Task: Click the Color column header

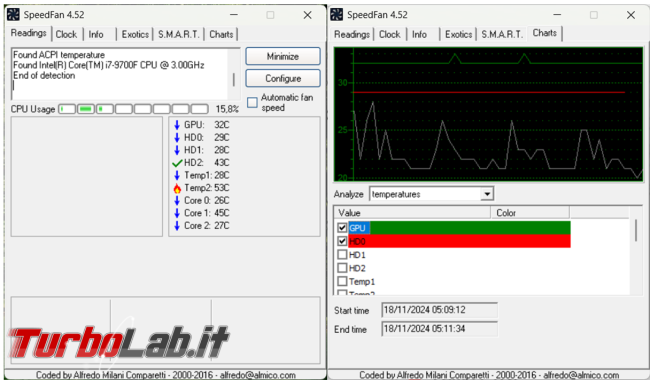Action: [530, 213]
